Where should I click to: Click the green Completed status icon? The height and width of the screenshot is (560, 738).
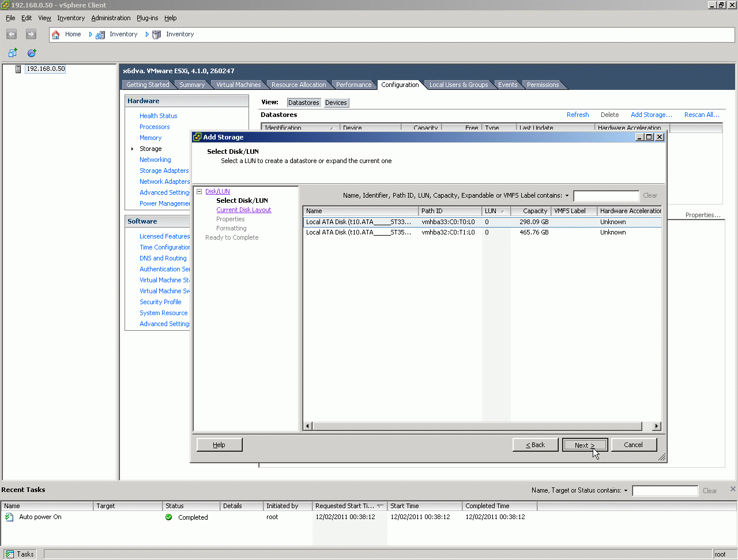[x=169, y=517]
